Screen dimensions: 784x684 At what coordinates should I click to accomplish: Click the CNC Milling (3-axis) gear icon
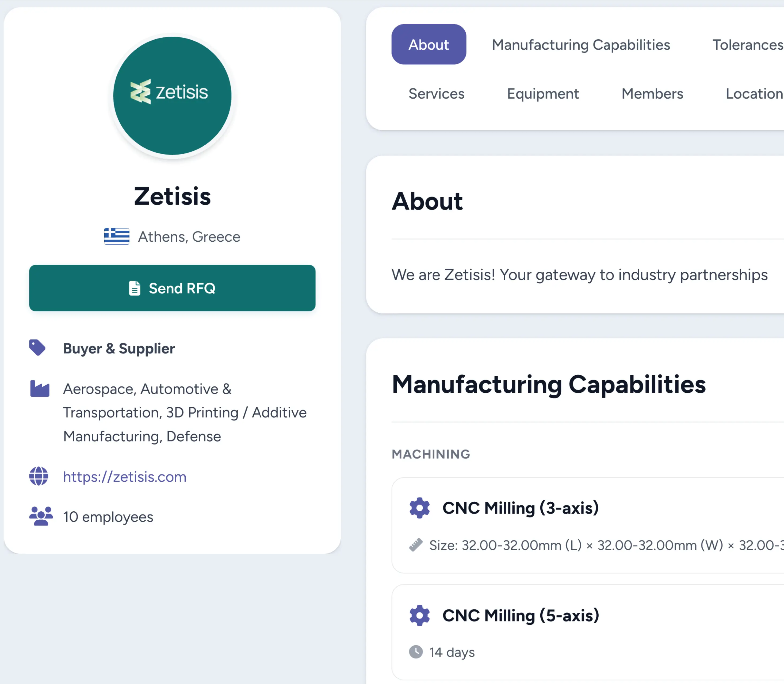point(419,508)
